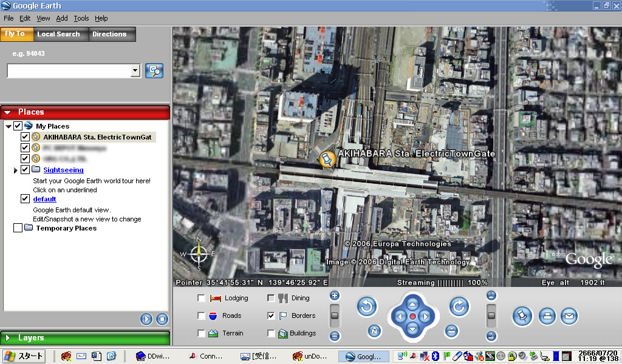This screenshot has height=364, width=622.
Task: Switch to unDo taskbar window
Action: pyautogui.click(x=309, y=357)
